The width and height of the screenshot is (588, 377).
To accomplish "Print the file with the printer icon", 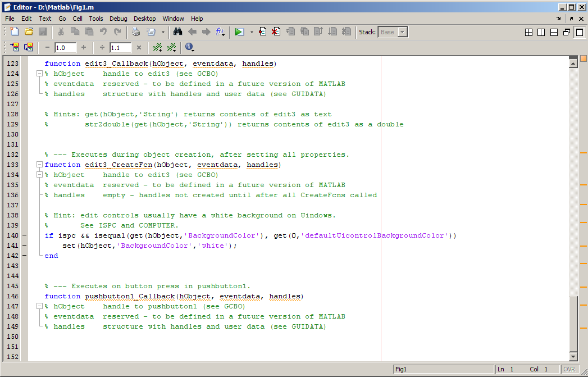I will [x=136, y=32].
